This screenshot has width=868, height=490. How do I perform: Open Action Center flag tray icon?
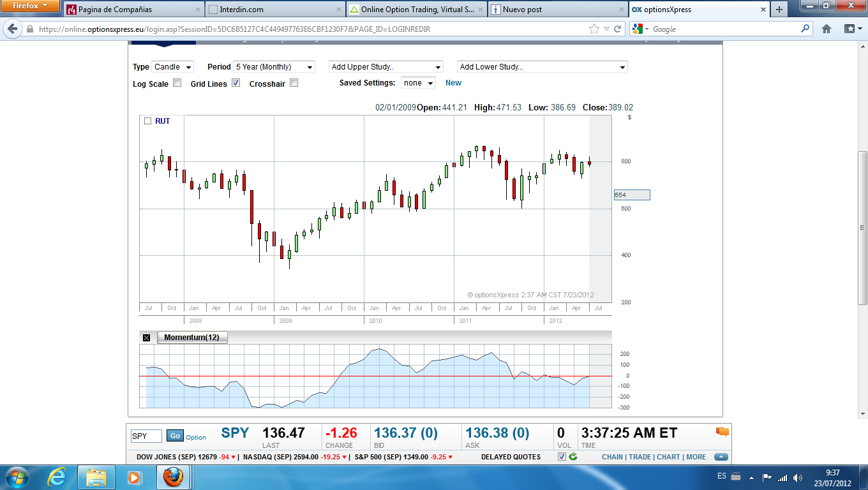pos(767,477)
